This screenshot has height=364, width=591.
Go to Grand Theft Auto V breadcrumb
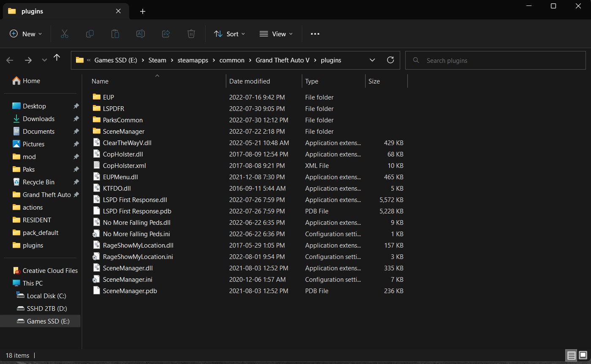tap(282, 60)
